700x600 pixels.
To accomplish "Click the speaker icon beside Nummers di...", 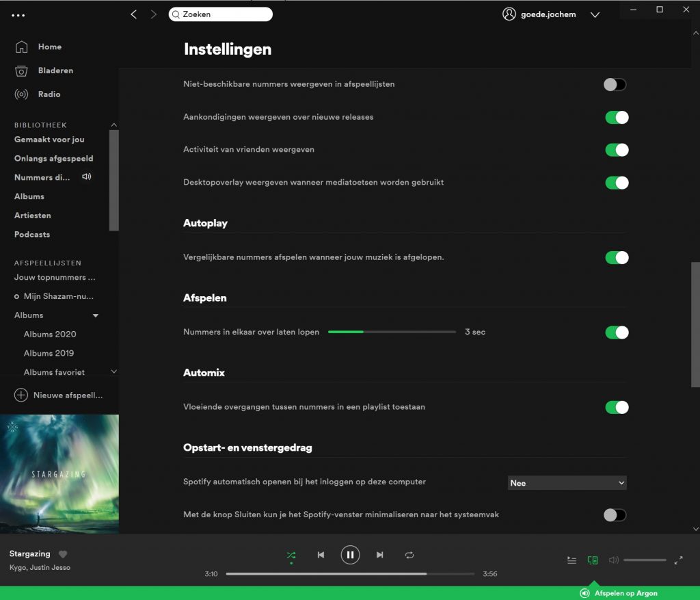I will point(87,177).
